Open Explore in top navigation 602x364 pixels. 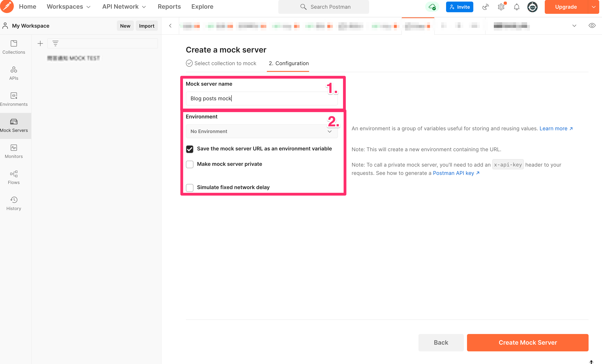[x=202, y=7]
